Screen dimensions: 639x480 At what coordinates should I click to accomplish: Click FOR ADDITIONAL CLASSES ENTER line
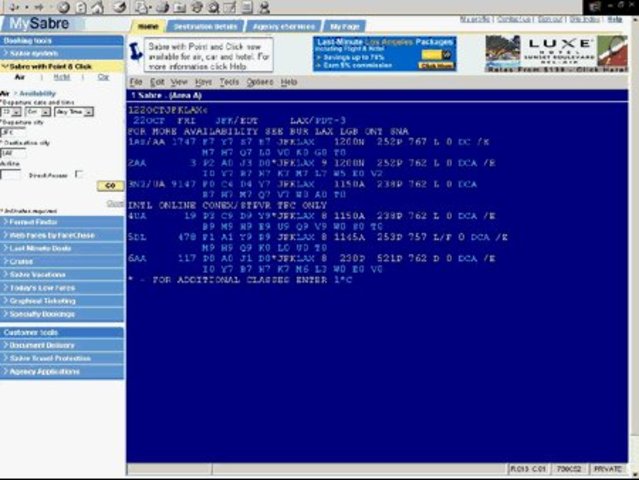tap(240, 280)
